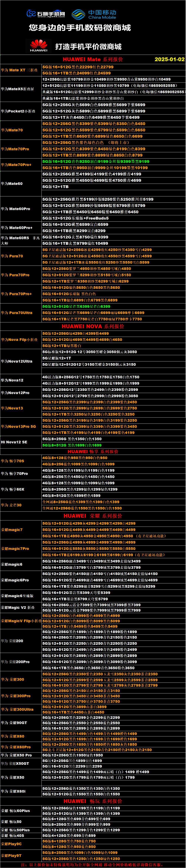
Task: Click the HUAWEI Mate 系列报价 section header
Action: click(x=93, y=59)
